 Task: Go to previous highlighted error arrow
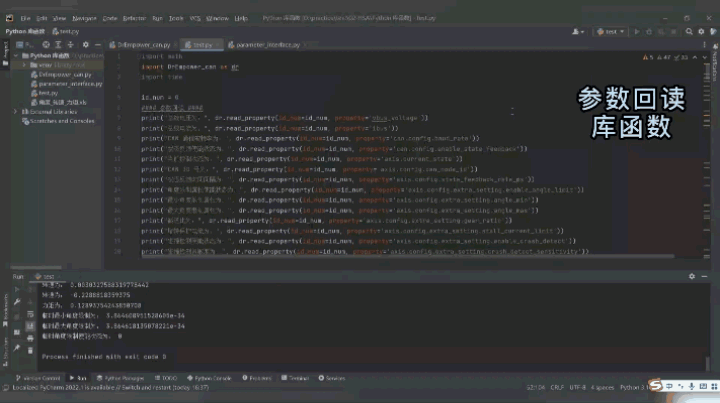pyautogui.click(x=695, y=57)
